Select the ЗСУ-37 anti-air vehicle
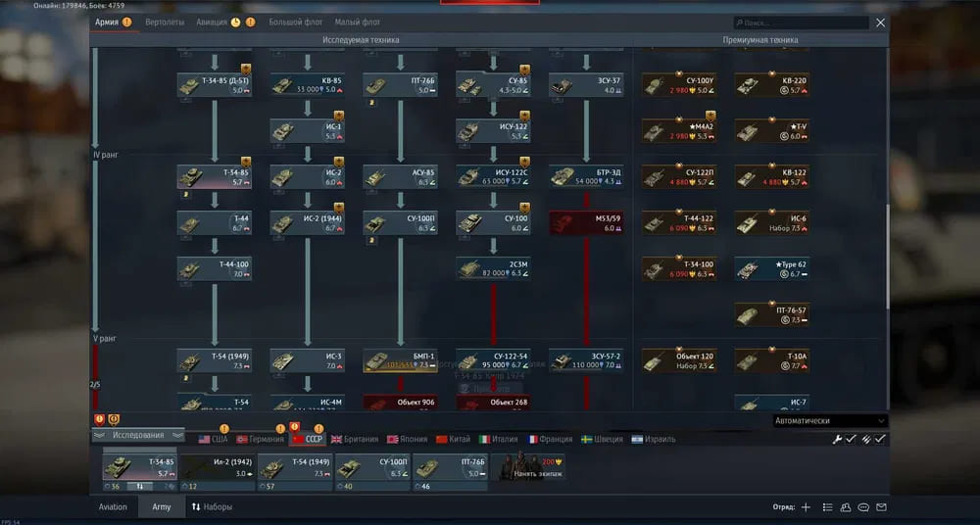 click(586, 85)
